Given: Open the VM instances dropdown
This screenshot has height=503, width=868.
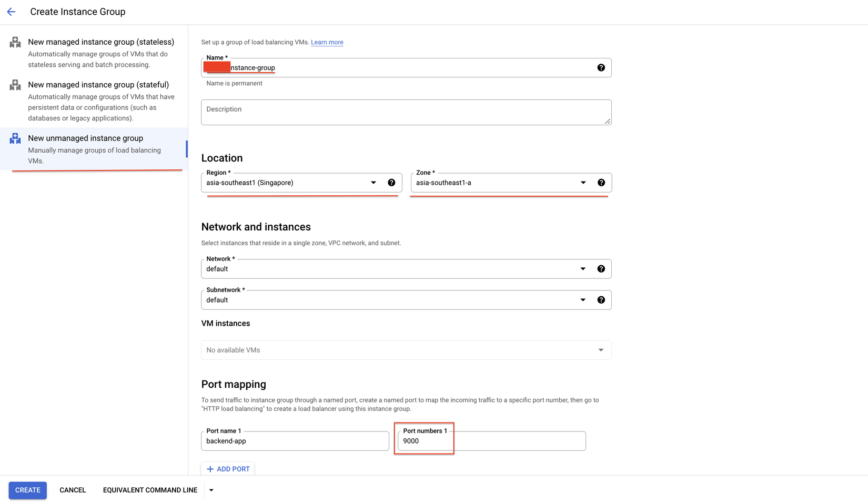Looking at the screenshot, I should pyautogui.click(x=600, y=350).
